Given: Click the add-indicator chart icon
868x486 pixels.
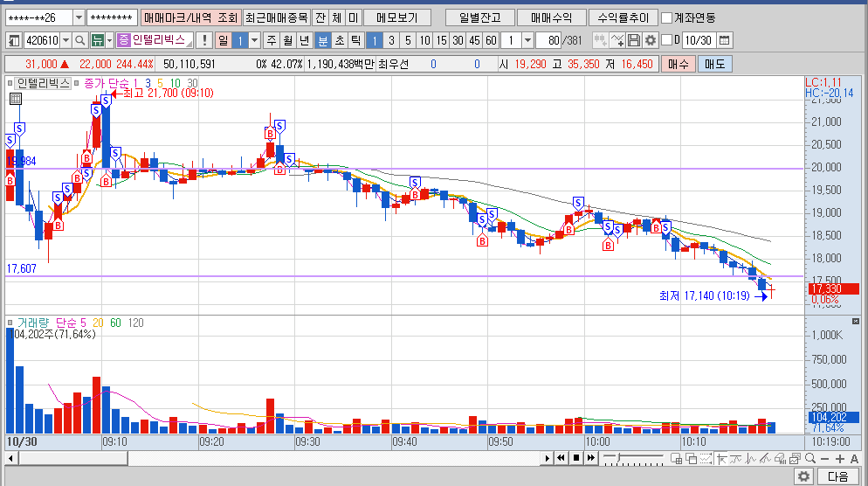Looking at the screenshot, I should tap(617, 40).
